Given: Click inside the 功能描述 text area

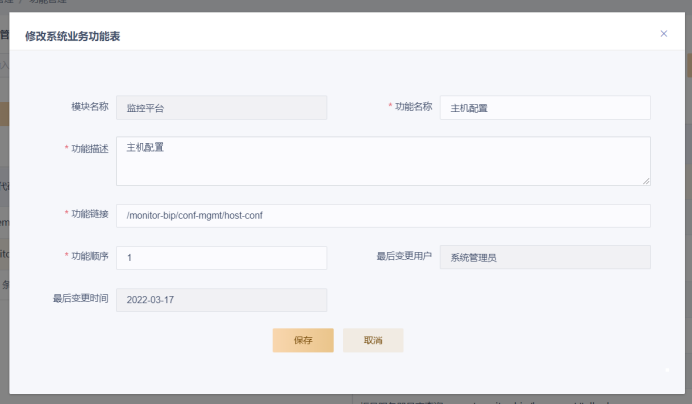Looking at the screenshot, I should [x=383, y=161].
